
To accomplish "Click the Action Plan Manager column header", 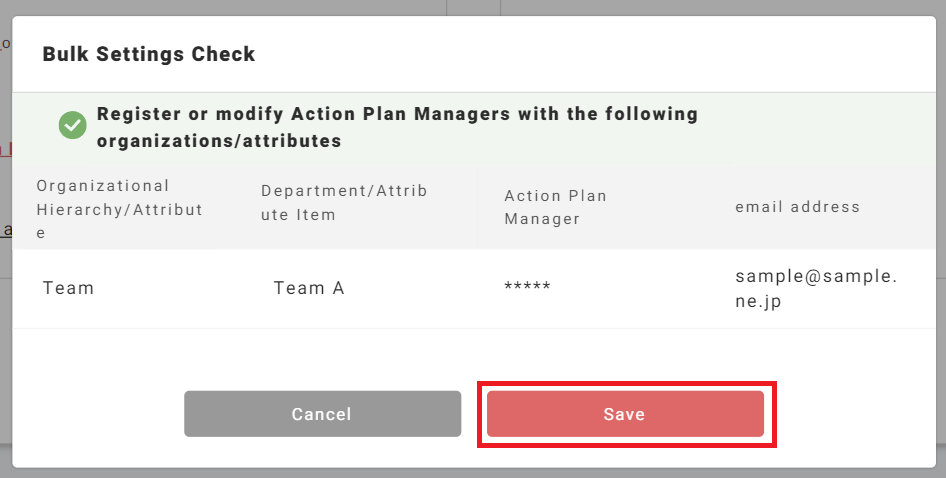I will pos(555,207).
